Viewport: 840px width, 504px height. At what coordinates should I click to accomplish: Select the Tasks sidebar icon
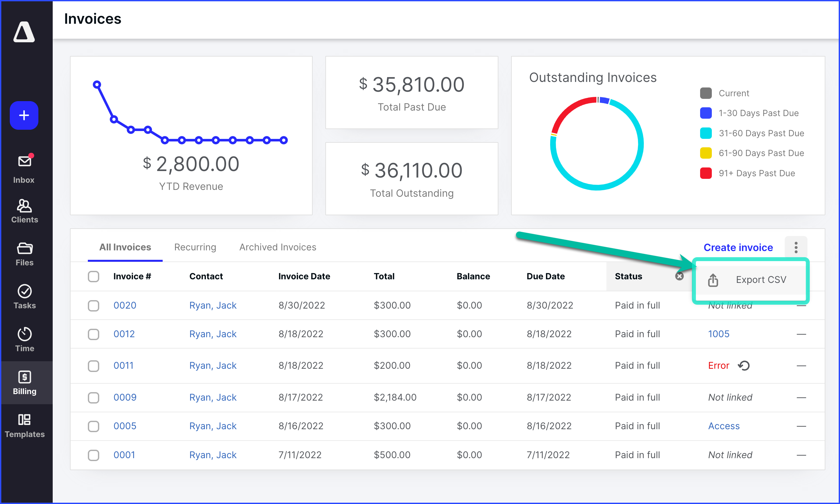(x=24, y=296)
